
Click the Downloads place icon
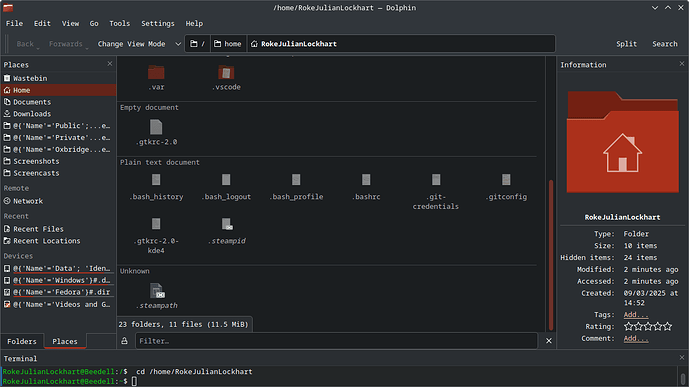click(7, 114)
